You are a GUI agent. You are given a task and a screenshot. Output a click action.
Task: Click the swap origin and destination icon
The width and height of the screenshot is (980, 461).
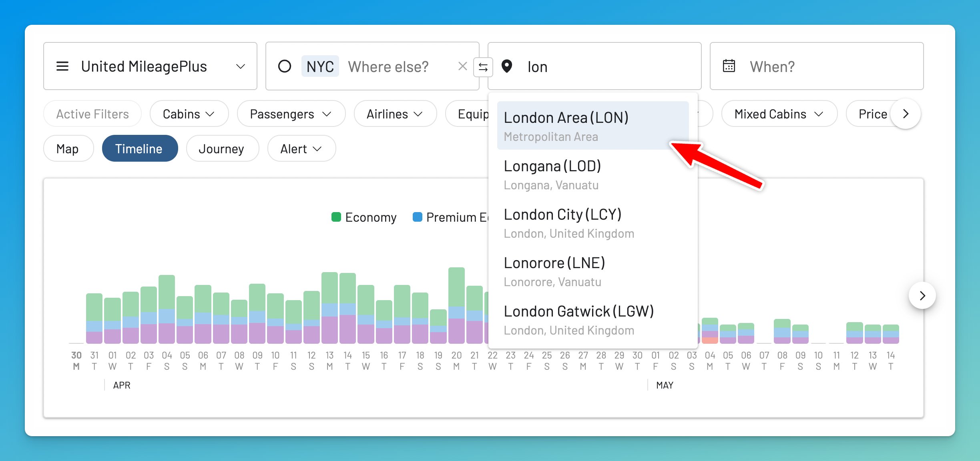tap(483, 67)
